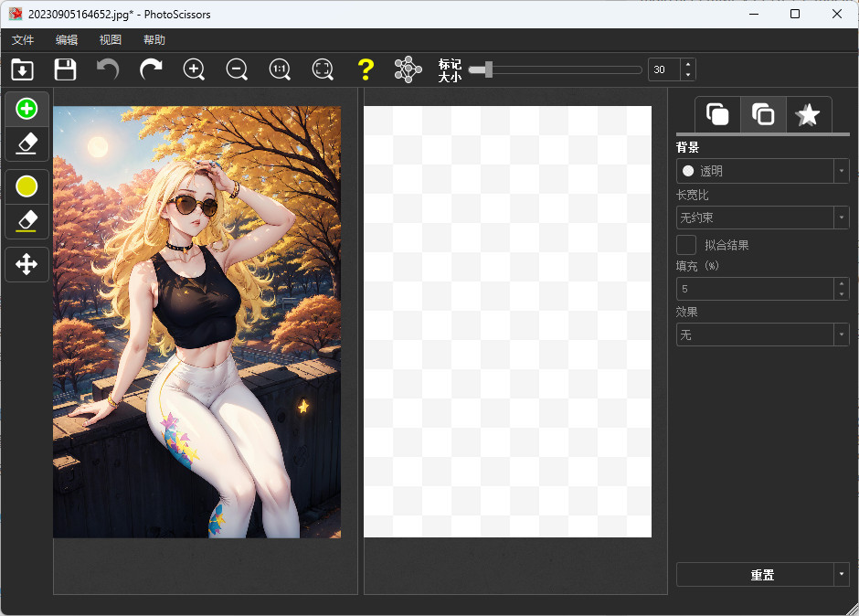Select the green foreground marker tool
The width and height of the screenshot is (859, 616).
(x=27, y=109)
